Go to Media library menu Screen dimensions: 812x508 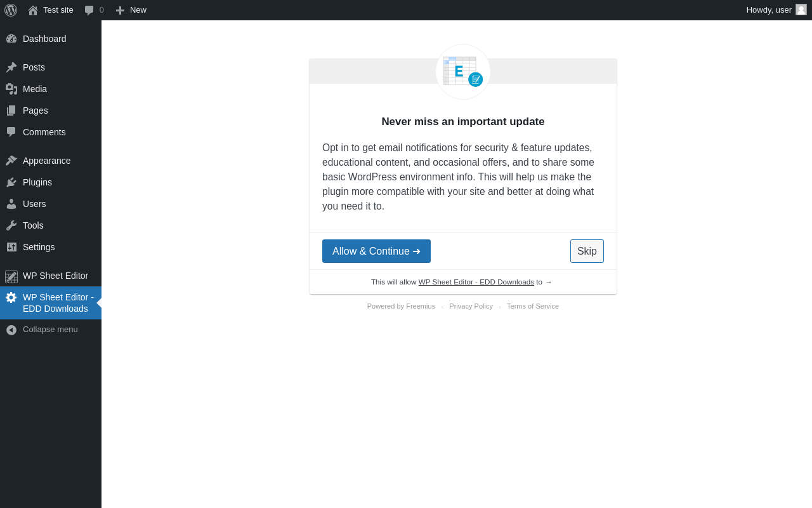(51, 89)
